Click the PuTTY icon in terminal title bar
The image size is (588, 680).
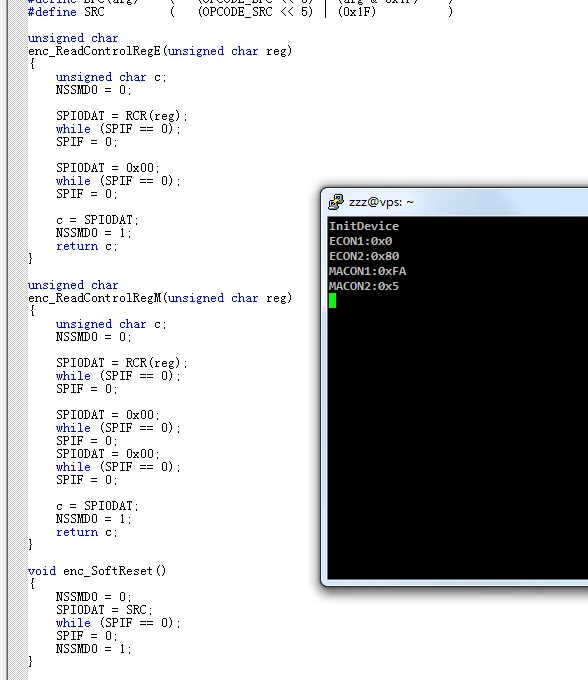(x=336, y=202)
